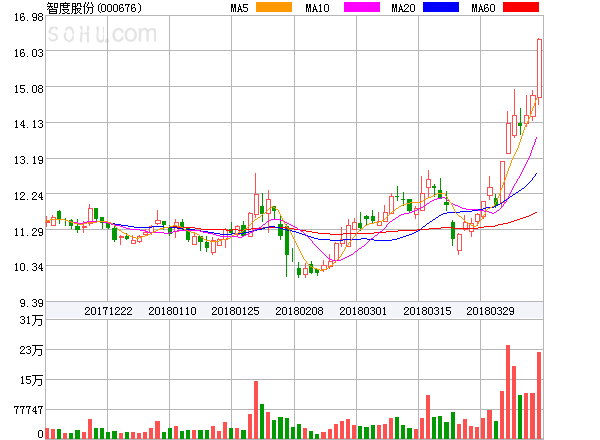Click the 14.13 price axis label
The image size is (600, 440).
point(29,124)
